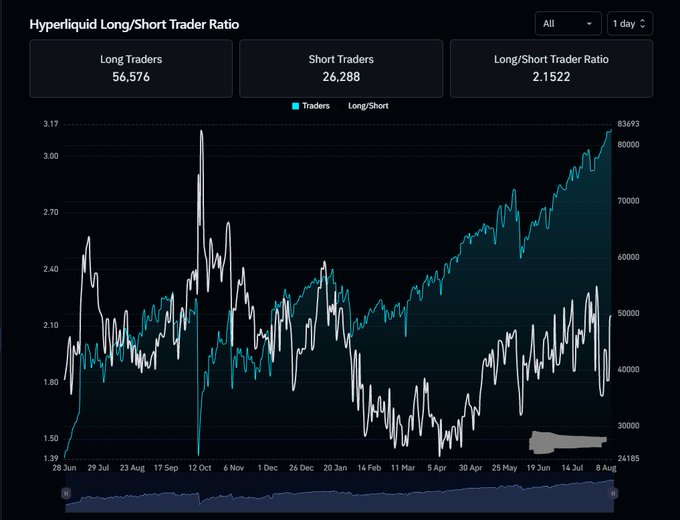Click the 12 Oct date axis label
This screenshot has width=680, height=520.
click(200, 468)
